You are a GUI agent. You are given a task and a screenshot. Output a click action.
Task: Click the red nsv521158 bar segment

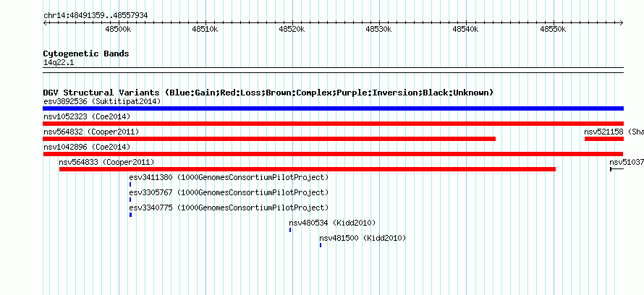click(x=604, y=139)
